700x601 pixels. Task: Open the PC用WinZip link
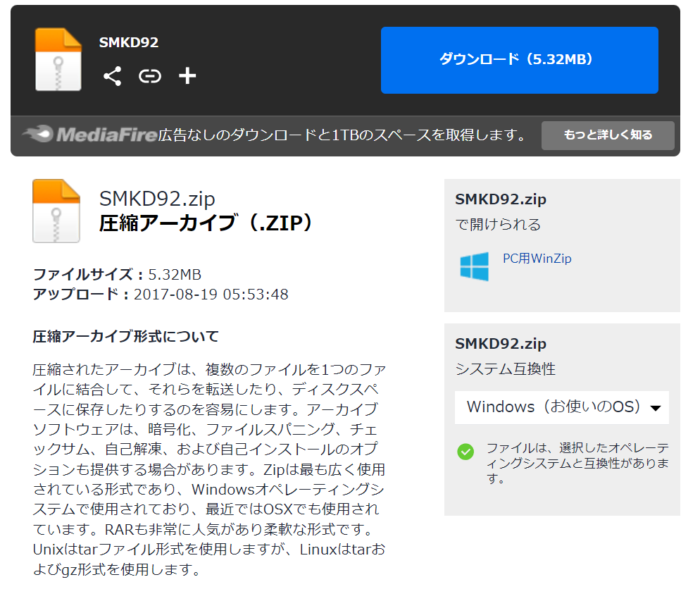pyautogui.click(x=537, y=259)
